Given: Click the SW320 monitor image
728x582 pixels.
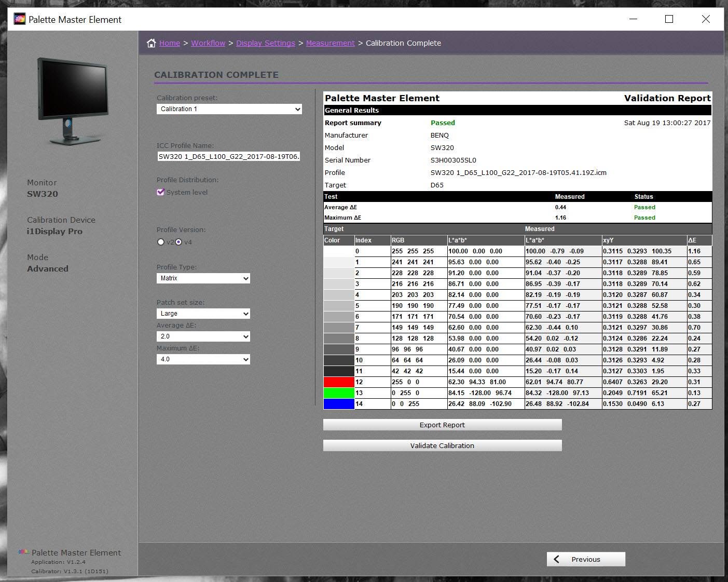Looking at the screenshot, I should tap(73, 101).
